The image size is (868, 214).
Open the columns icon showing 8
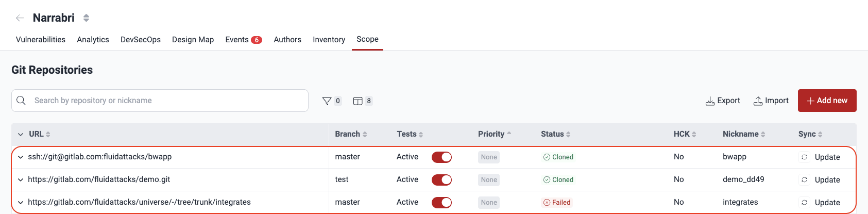pos(358,101)
